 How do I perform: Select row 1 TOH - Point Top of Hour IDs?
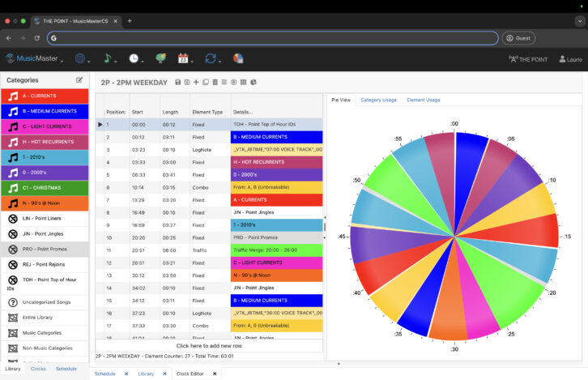pyautogui.click(x=209, y=125)
